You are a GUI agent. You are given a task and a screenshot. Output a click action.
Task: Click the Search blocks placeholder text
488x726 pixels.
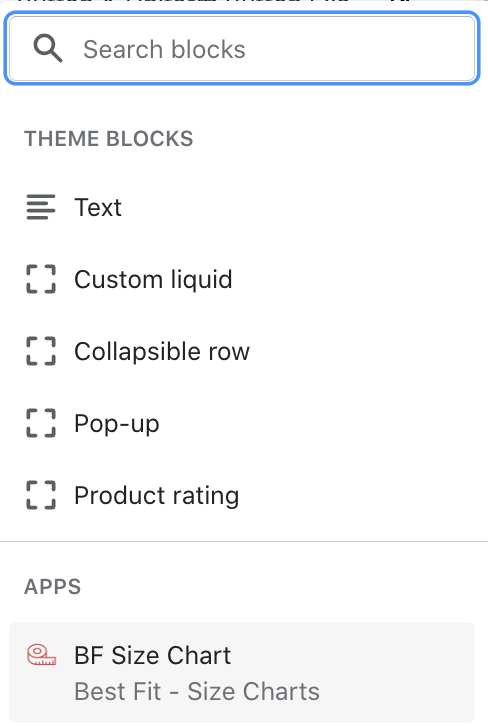[164, 50]
